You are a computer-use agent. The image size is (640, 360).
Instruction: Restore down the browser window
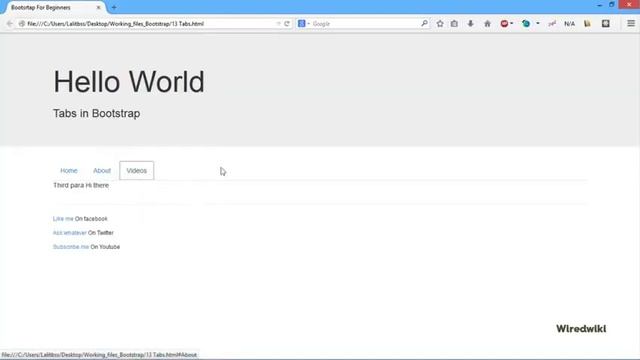coord(611,5)
